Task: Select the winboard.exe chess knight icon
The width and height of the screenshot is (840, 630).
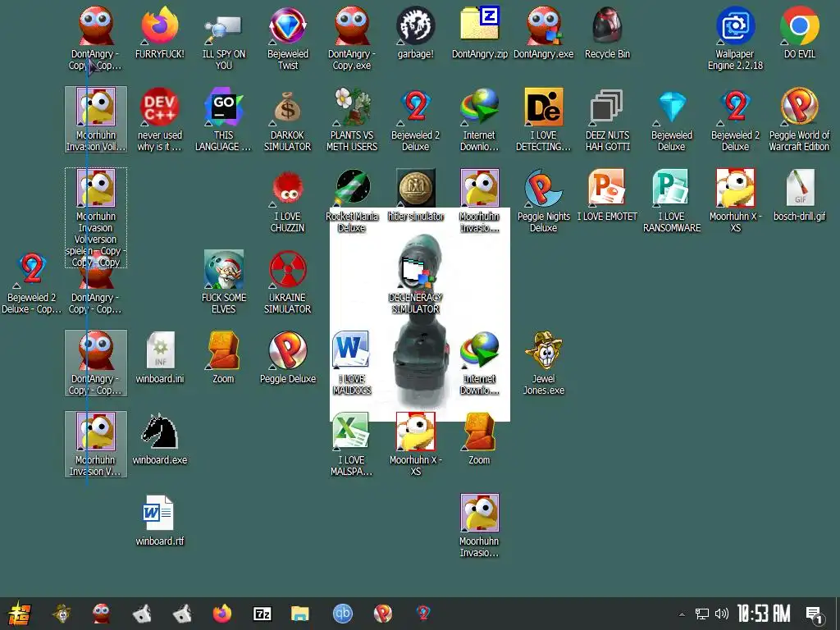Action: pos(160,440)
